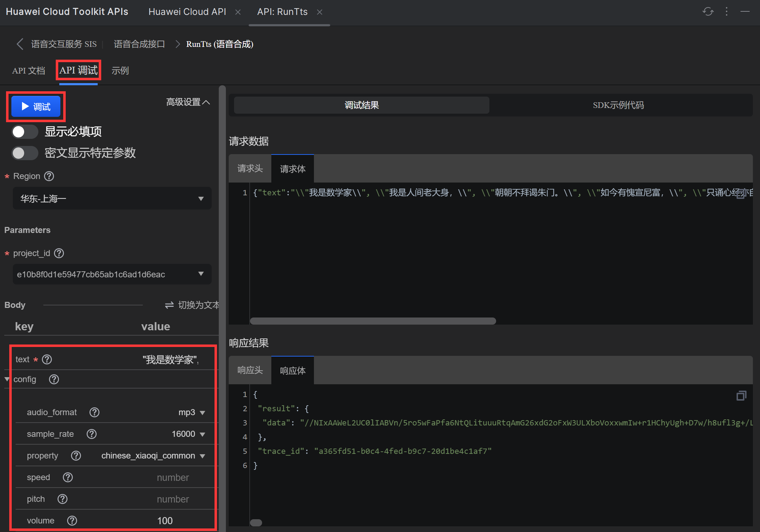Click help icon next to project_id
760x532 pixels.
click(59, 253)
